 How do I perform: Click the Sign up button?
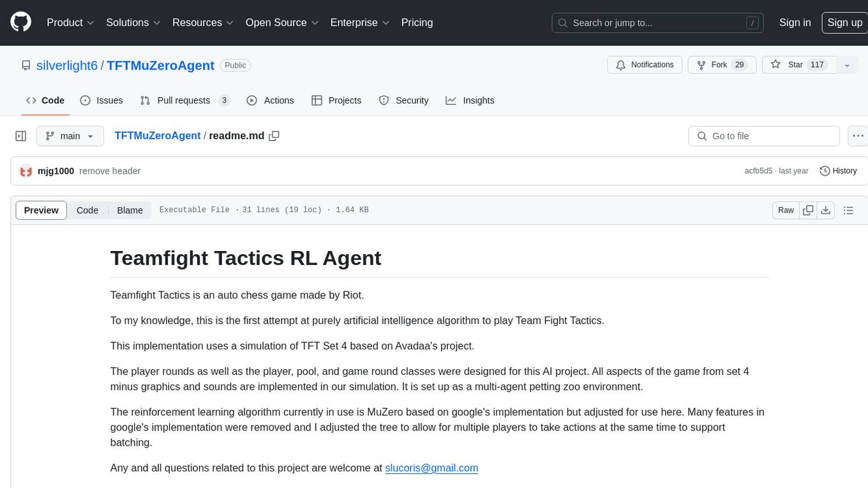844,22
